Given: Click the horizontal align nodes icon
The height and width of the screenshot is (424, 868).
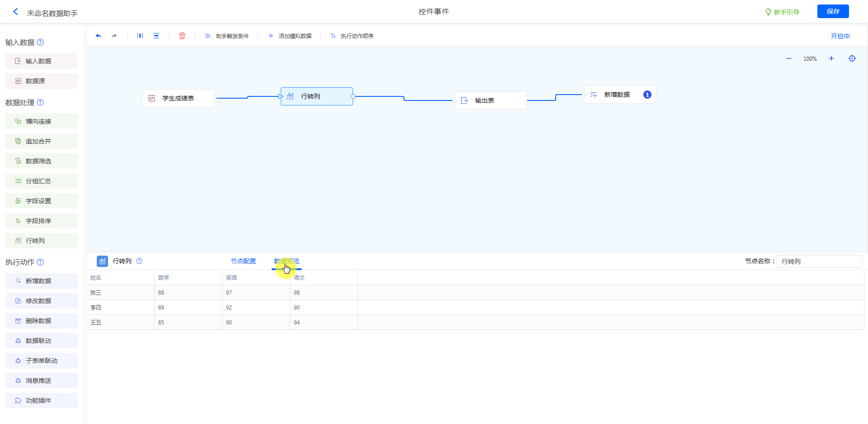Looking at the screenshot, I should point(140,36).
